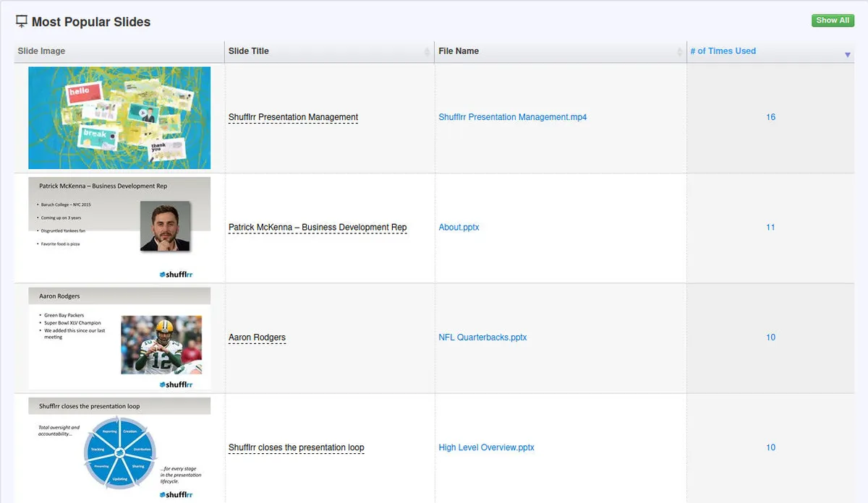
Task: Click the descending sort arrow in Times Used
Action: (848, 55)
